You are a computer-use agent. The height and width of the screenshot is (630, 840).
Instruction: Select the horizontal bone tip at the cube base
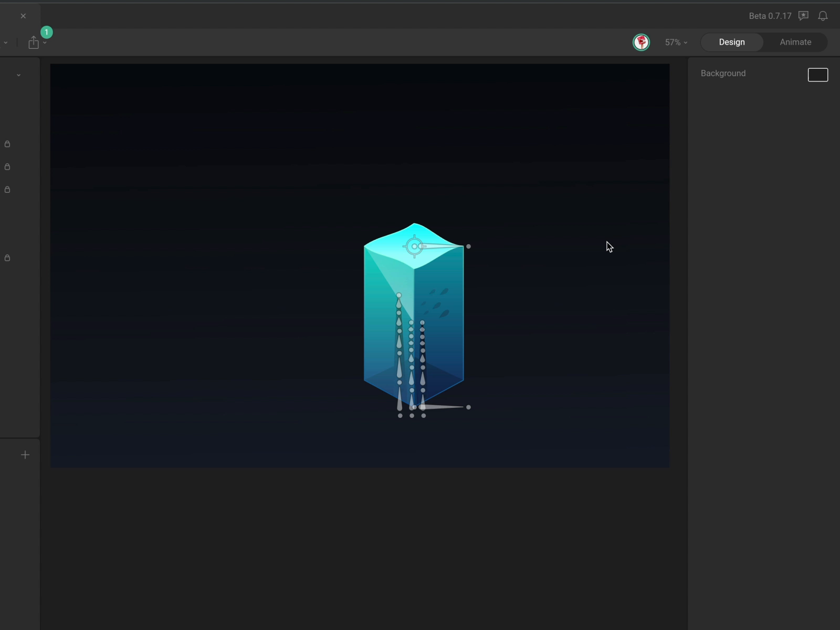pyautogui.click(x=468, y=407)
